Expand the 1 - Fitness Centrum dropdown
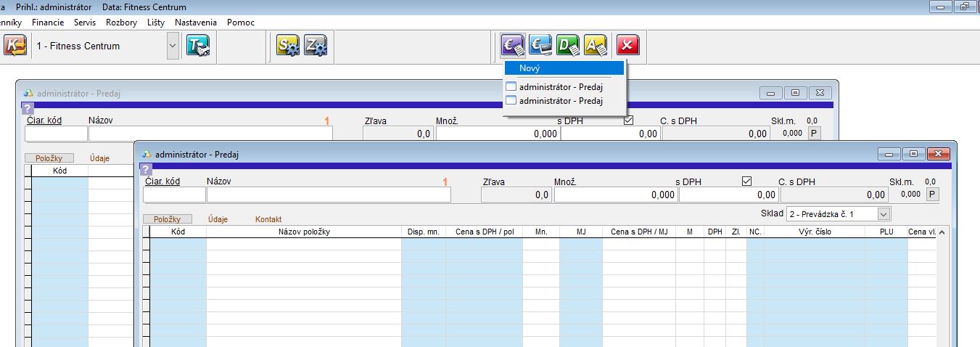 pos(172,46)
